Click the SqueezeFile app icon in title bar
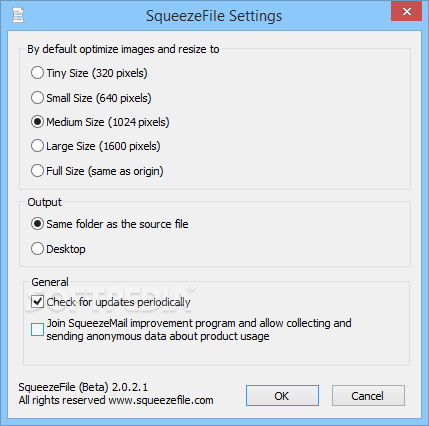The width and height of the screenshot is (429, 426). (x=18, y=16)
